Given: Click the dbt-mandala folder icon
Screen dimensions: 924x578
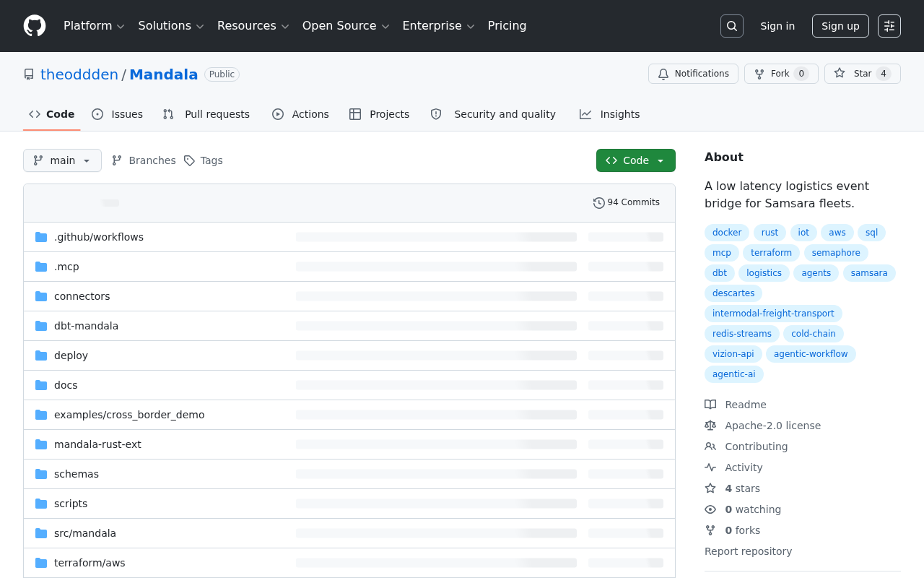Looking at the screenshot, I should (41, 326).
